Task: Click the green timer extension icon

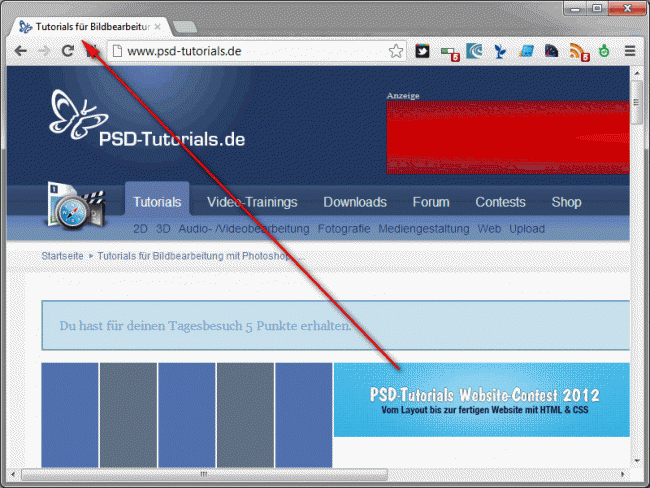Action: point(604,51)
